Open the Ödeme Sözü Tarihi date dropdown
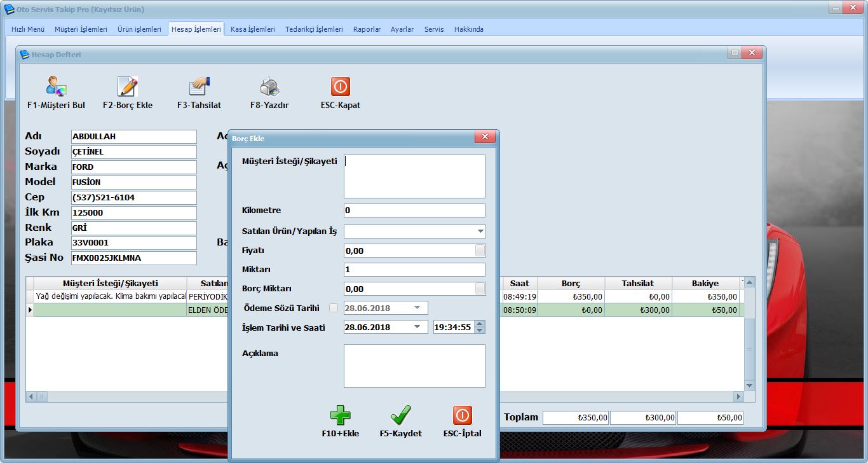The width and height of the screenshot is (868, 463). [417, 308]
